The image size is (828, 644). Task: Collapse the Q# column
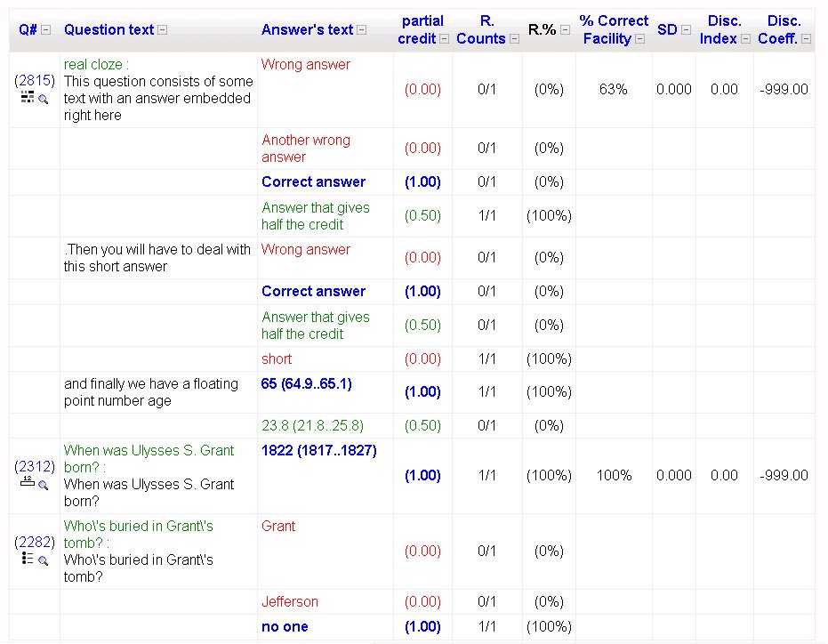pyautogui.click(x=46, y=30)
